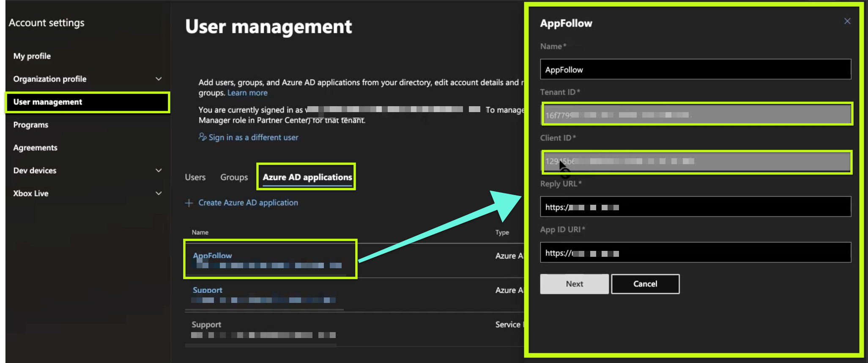Screen dimensions: 868x363
Task: Click Create Azure AD application link
Action: (248, 203)
